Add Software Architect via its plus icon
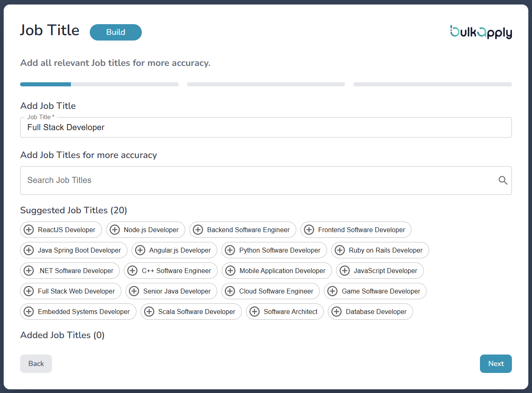 (x=255, y=312)
